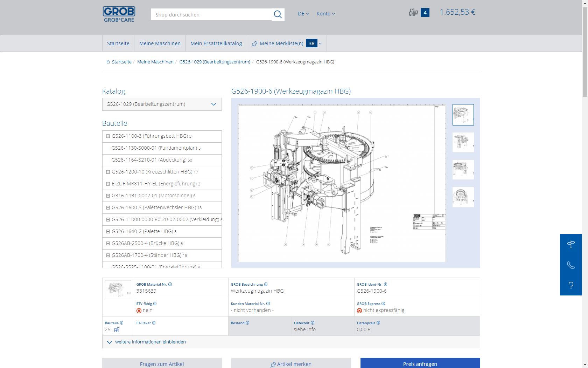Click info icon next to Bauteile label
The width and height of the screenshot is (588, 368).
point(121,323)
